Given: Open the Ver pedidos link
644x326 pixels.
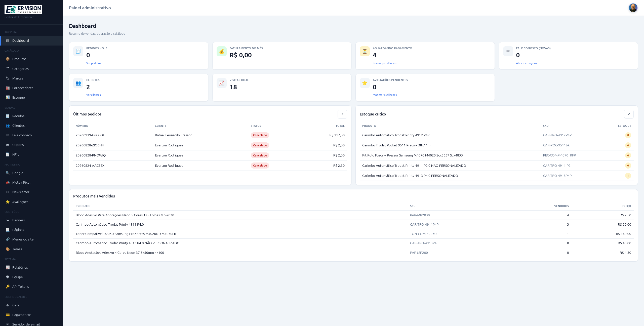Looking at the screenshot, I should [94, 63].
